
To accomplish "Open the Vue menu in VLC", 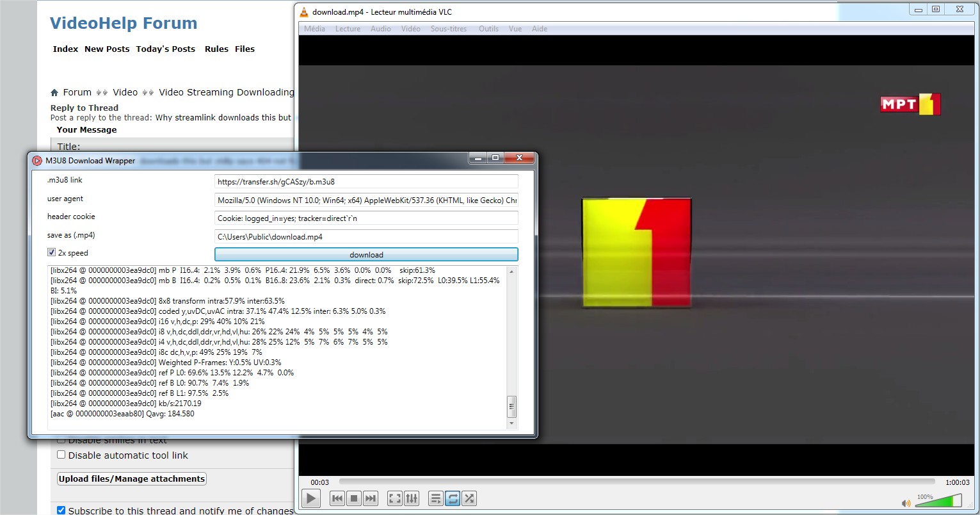I will pos(515,29).
